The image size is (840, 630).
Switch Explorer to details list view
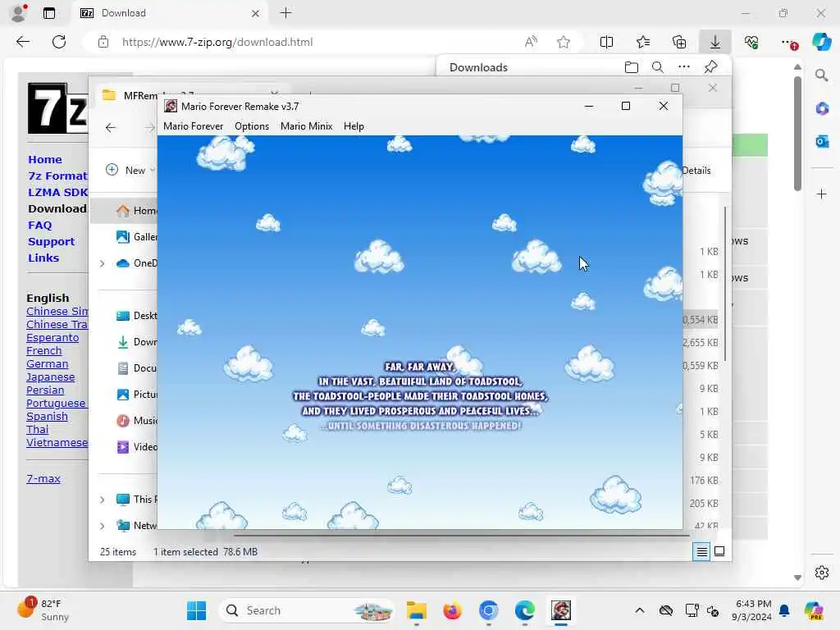click(x=701, y=551)
